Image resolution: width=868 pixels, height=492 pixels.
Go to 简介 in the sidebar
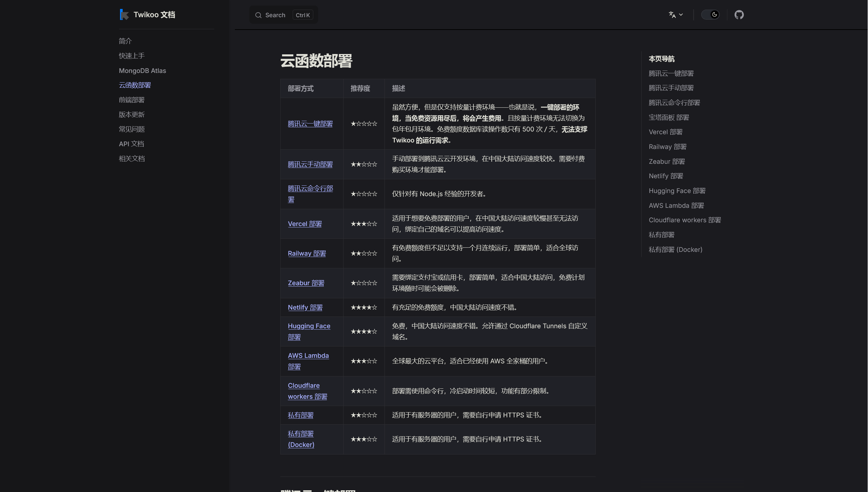pos(125,41)
